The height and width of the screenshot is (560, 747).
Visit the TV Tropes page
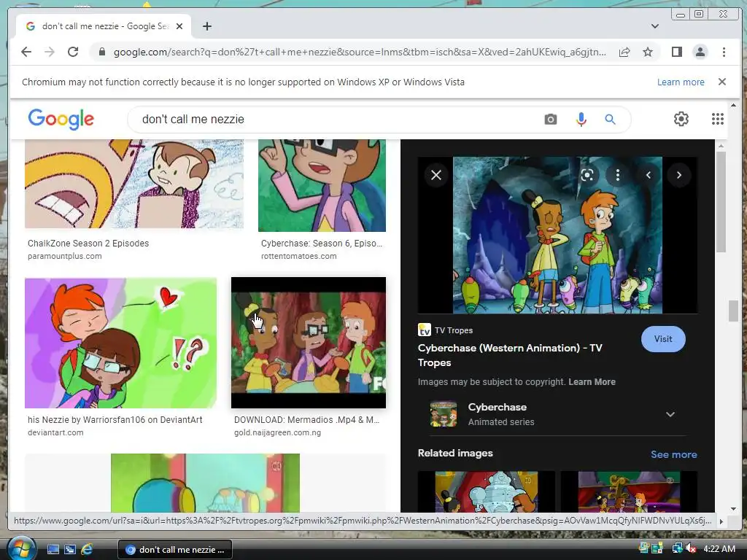[663, 339]
